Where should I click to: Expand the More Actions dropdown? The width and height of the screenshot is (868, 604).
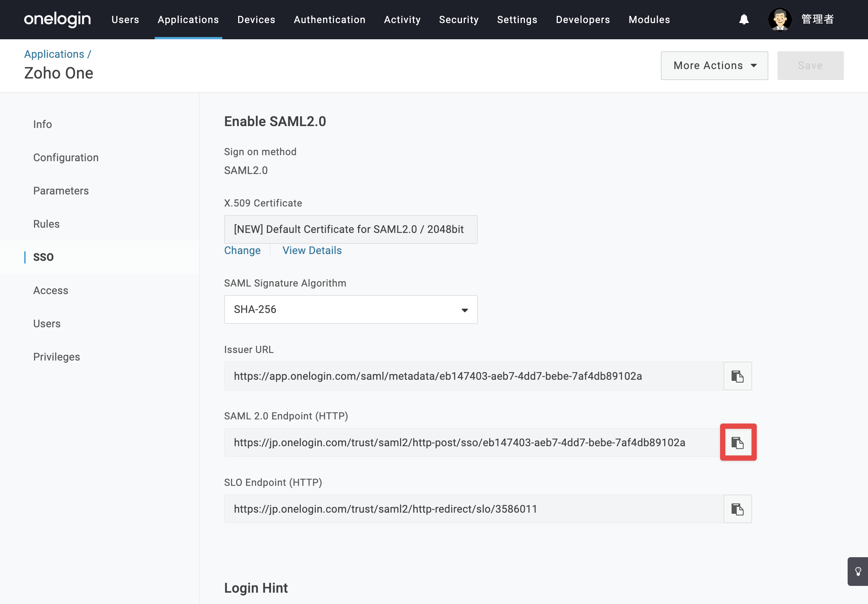pos(714,65)
